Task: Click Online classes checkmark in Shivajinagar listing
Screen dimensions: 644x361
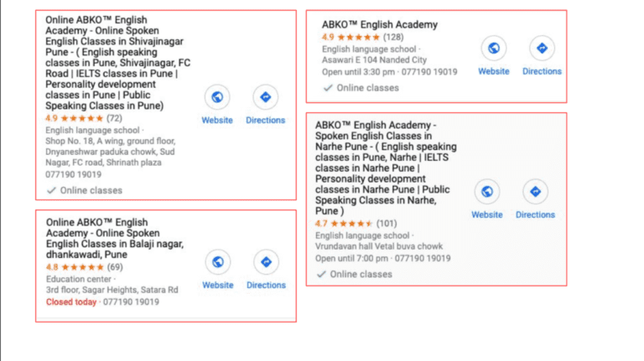Action: tap(51, 190)
